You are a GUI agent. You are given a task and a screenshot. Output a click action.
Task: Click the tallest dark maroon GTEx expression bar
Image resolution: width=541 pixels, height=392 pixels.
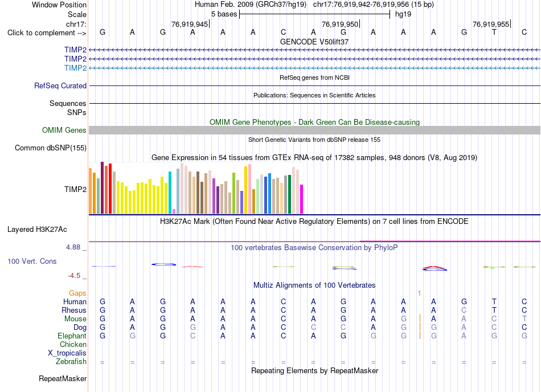point(102,187)
